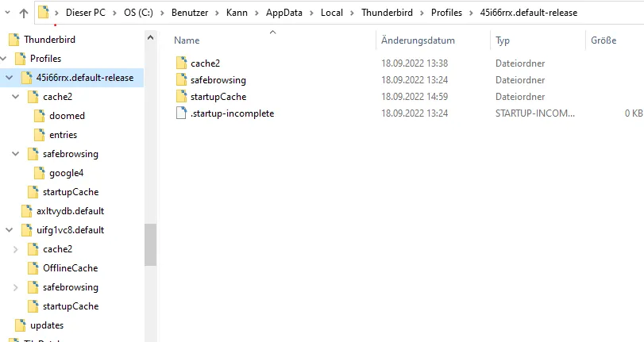The height and width of the screenshot is (342, 644).
Task: Click the STARTUP-INCOM... type cell
Action: (x=534, y=113)
